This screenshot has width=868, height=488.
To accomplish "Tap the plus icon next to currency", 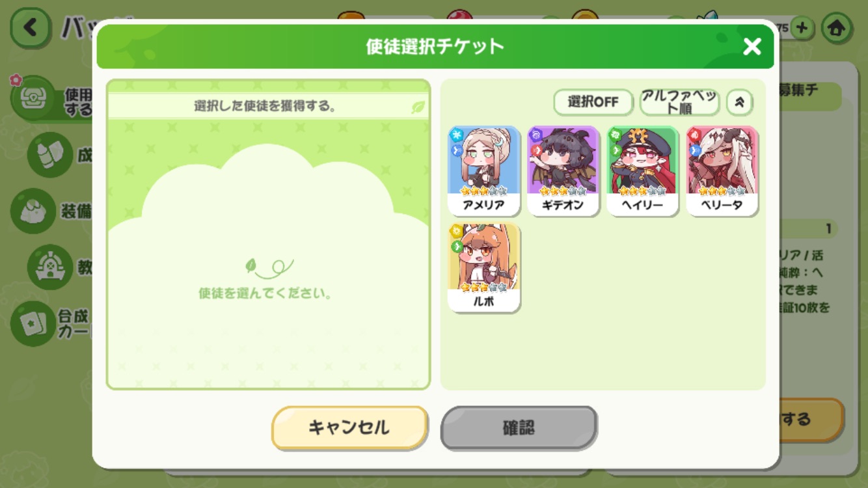I will pyautogui.click(x=802, y=28).
